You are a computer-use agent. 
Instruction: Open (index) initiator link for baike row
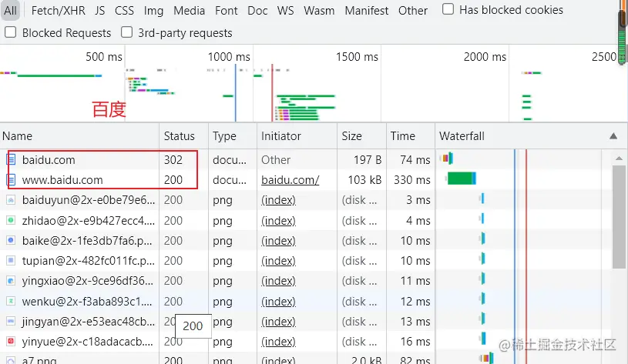pos(278,241)
